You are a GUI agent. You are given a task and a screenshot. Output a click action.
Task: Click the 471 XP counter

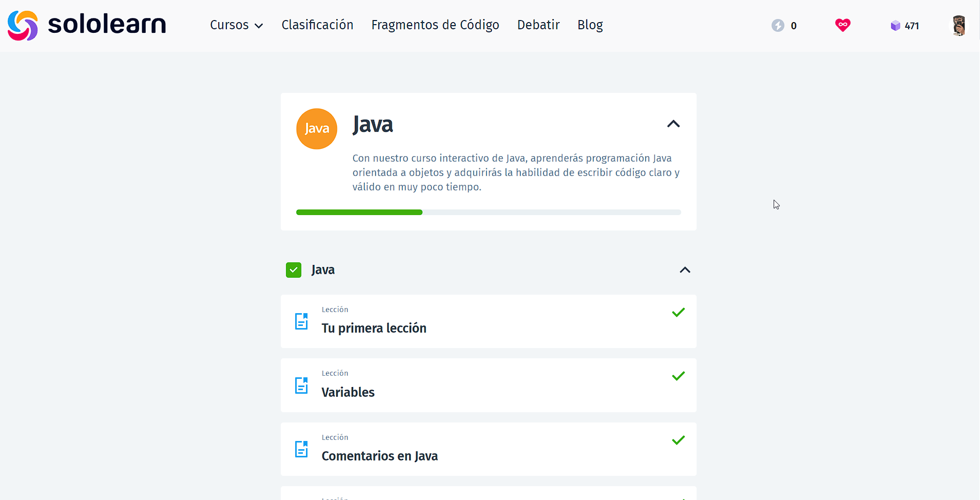pyautogui.click(x=912, y=26)
